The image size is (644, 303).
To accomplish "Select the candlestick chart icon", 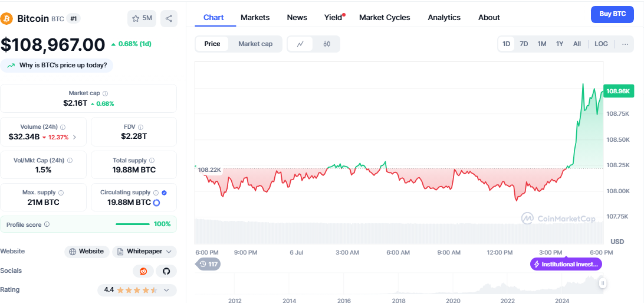I will [327, 44].
